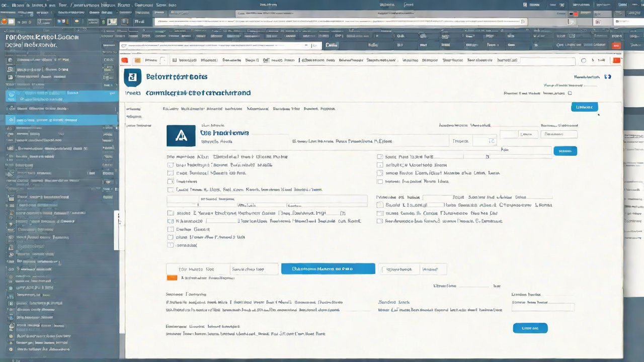Screen dimensions: 644x362
Task: Click icon in first highlighted sidebar row
Action: (11, 94)
